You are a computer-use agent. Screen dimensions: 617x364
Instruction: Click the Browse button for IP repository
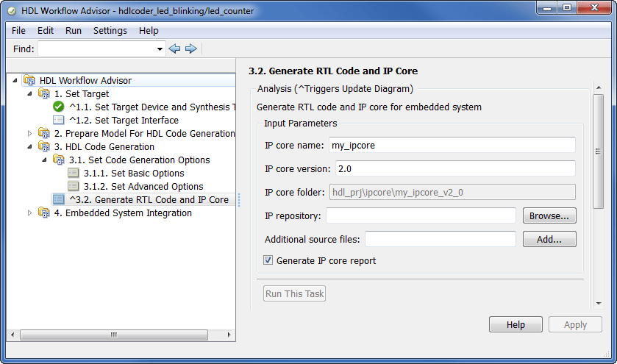point(549,216)
